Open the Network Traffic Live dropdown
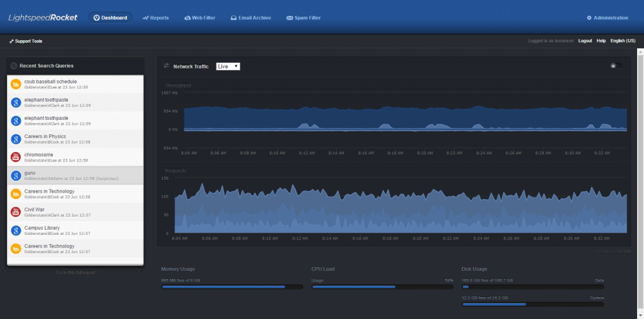This screenshot has width=644, height=319. coord(228,67)
